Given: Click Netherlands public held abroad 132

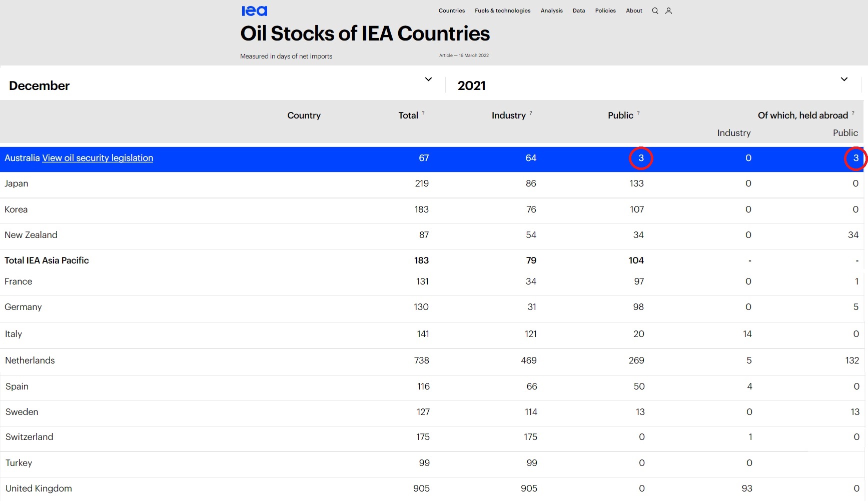Looking at the screenshot, I should pos(852,360).
